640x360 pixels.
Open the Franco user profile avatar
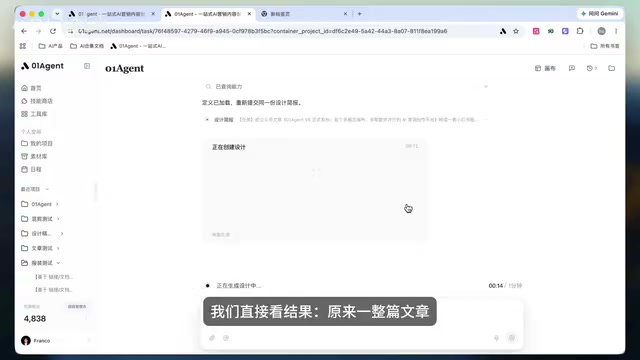click(26, 340)
